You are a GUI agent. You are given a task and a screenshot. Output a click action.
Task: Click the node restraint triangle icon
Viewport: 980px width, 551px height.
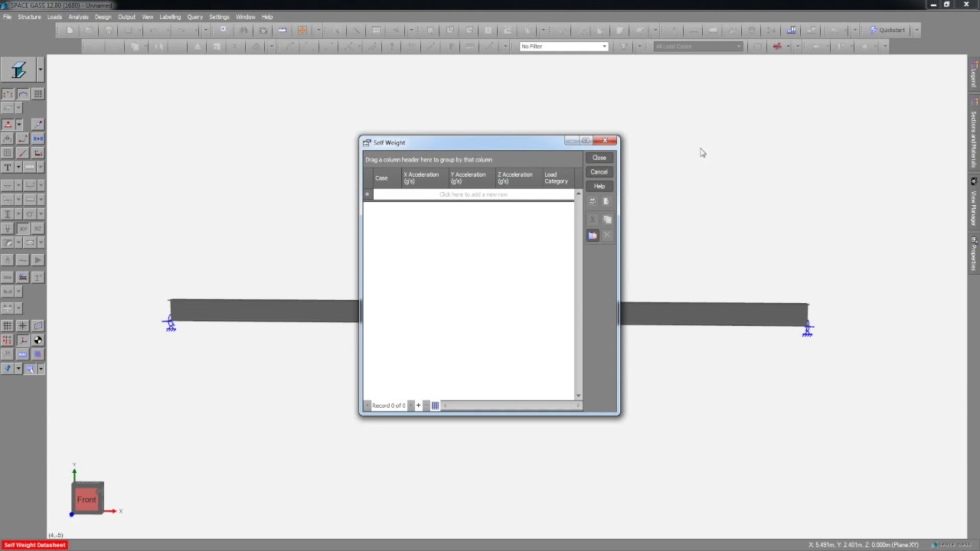click(x=8, y=124)
